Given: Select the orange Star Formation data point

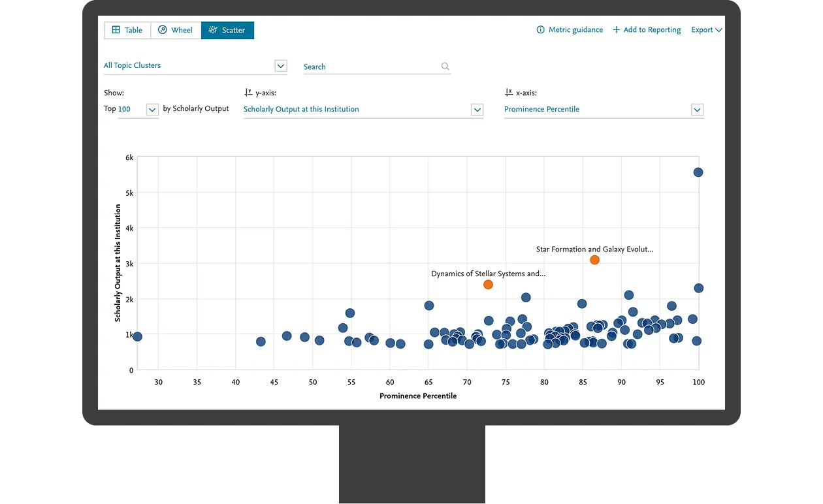Looking at the screenshot, I should [594, 260].
